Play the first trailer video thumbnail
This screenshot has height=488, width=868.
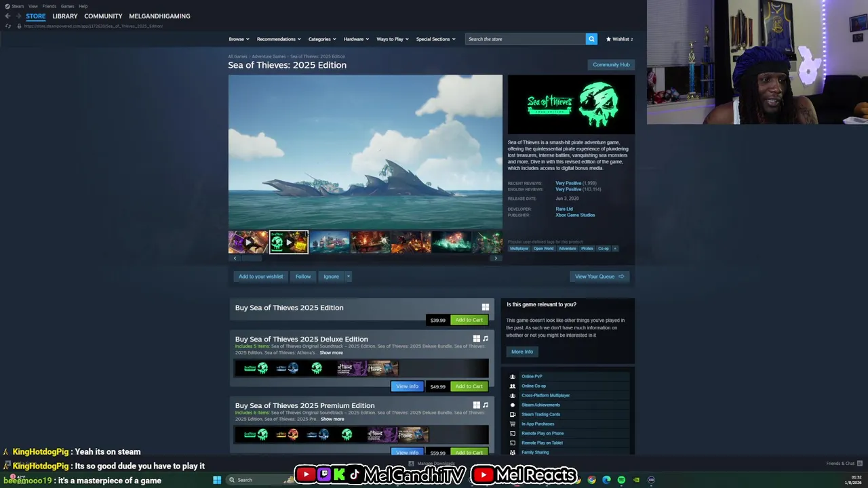[x=248, y=242]
